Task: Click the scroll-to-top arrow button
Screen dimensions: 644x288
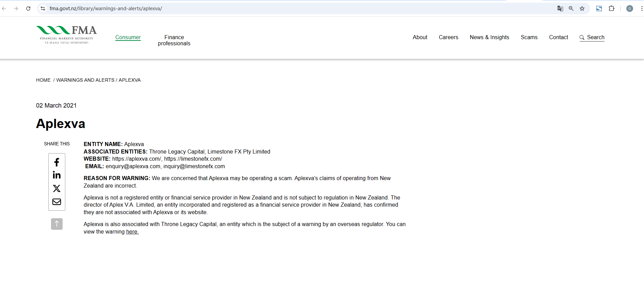Action: [57, 224]
